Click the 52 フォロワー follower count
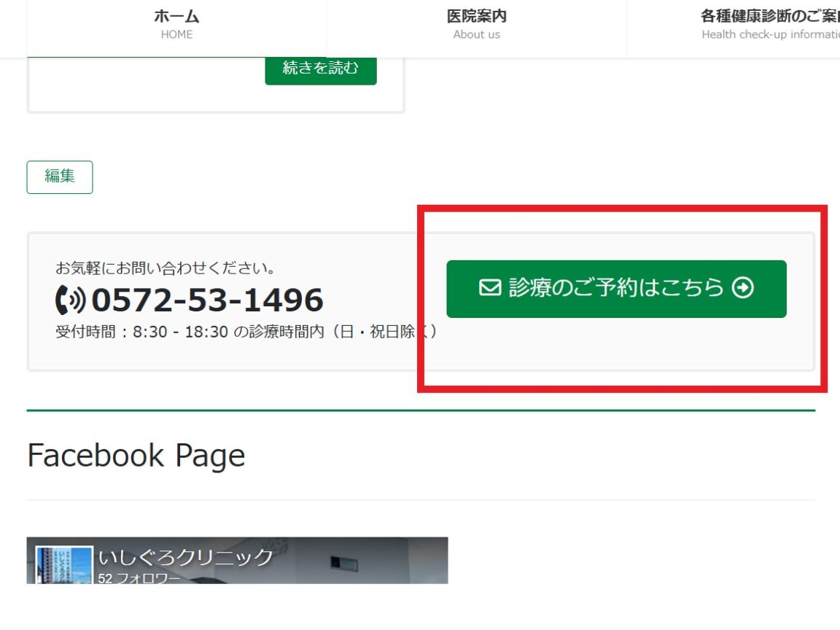The height and width of the screenshot is (630, 840). coord(139,579)
